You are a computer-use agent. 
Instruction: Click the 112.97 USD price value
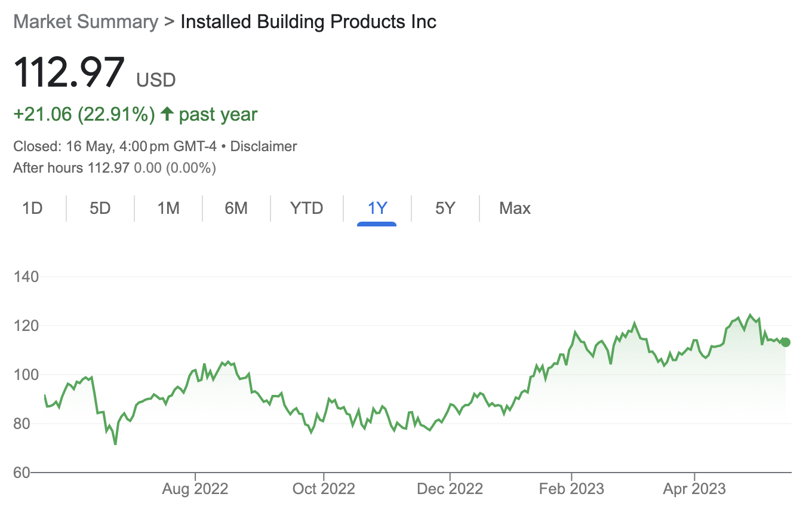point(69,72)
